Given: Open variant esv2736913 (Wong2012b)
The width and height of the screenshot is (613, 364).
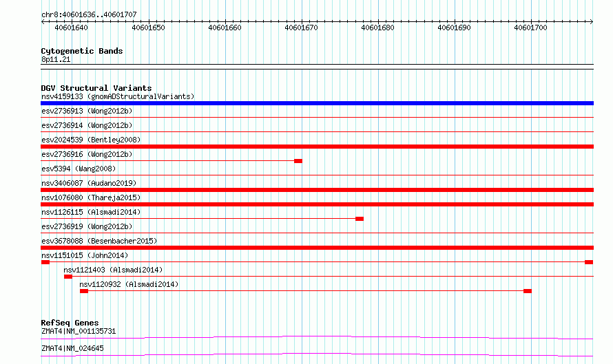Looking at the screenshot, I should [87, 111].
